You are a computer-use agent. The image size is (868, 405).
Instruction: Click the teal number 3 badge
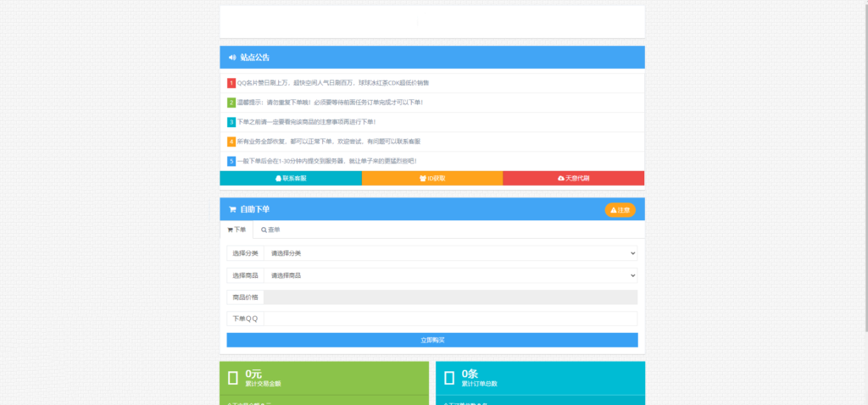[231, 122]
